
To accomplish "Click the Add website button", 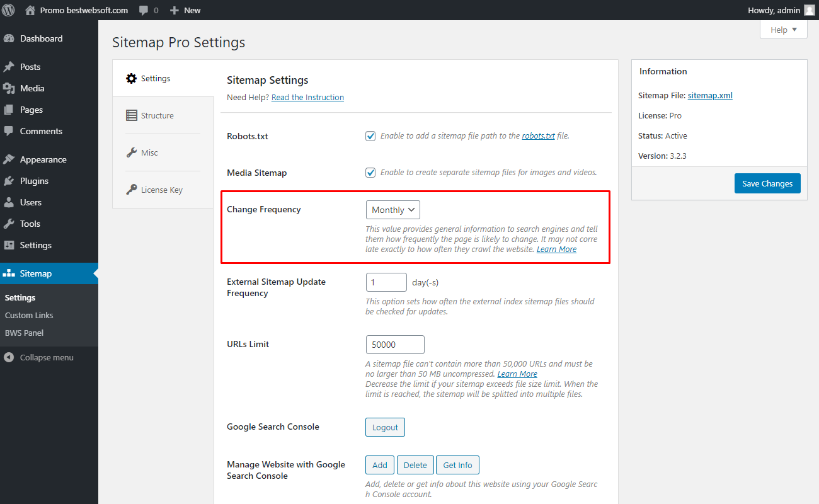I will pyautogui.click(x=380, y=465).
